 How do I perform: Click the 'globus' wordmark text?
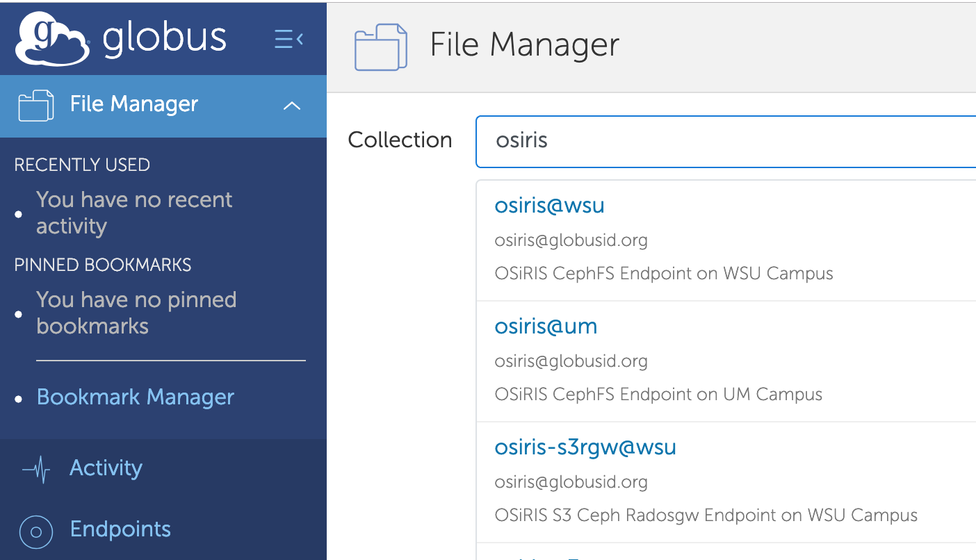(165, 39)
